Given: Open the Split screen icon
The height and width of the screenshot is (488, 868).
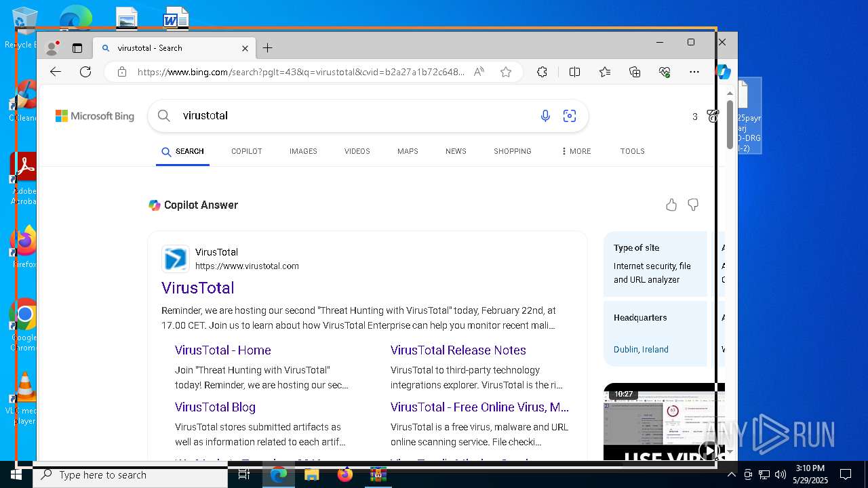Looking at the screenshot, I should [x=574, y=72].
